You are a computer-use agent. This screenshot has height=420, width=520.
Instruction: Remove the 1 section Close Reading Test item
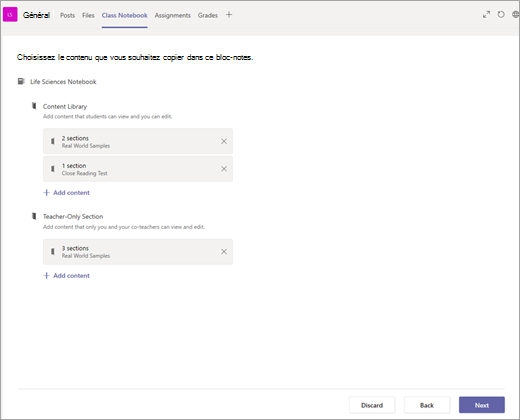coord(224,169)
